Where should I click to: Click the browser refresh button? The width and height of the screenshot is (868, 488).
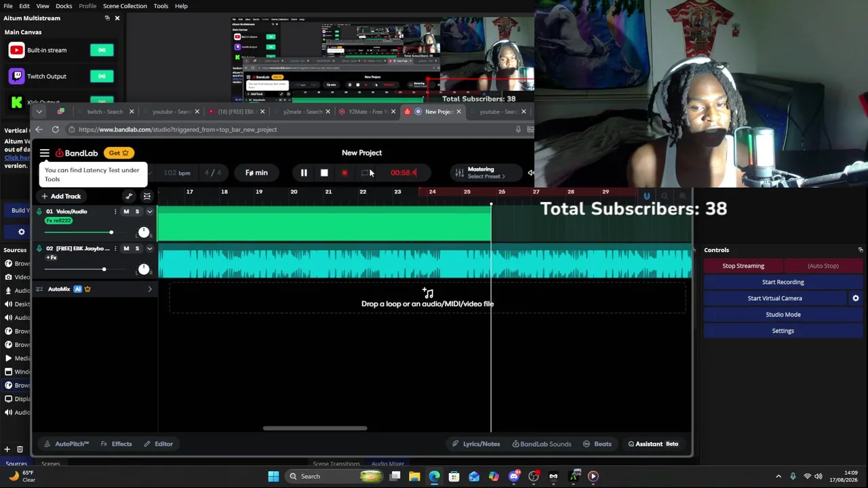(x=55, y=129)
